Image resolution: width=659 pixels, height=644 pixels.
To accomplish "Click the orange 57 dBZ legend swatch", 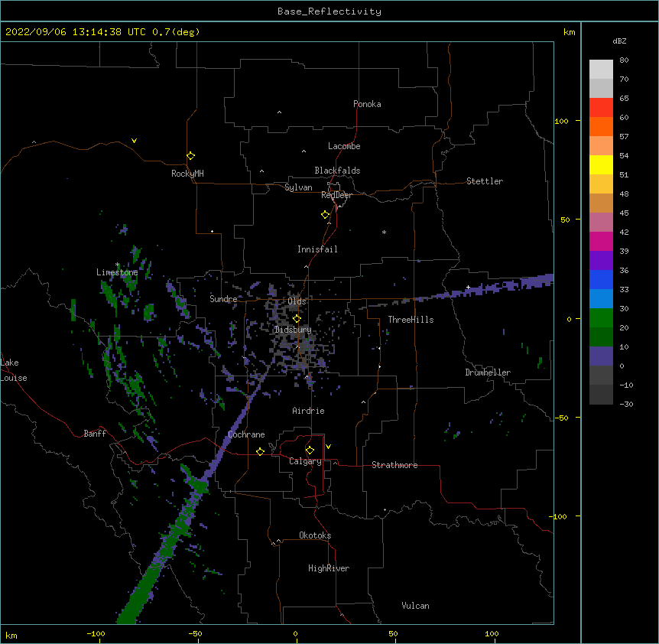I will 601,126.
